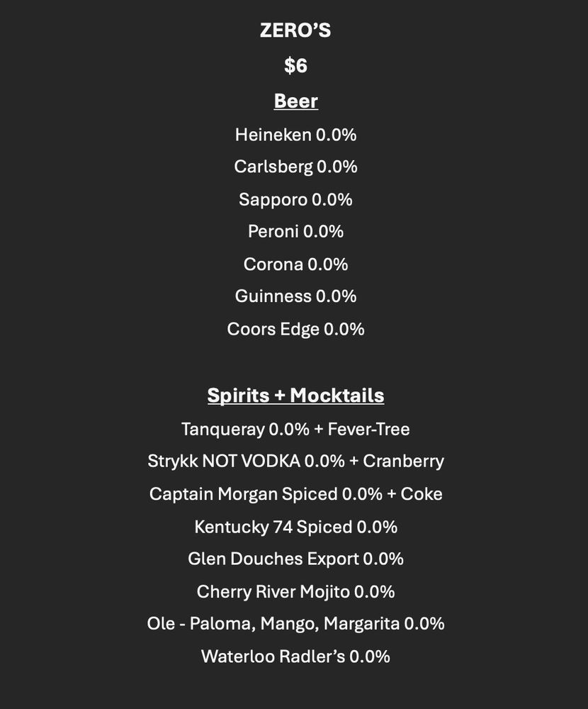
Task: Click the underlined Beer heading
Action: click(x=295, y=101)
